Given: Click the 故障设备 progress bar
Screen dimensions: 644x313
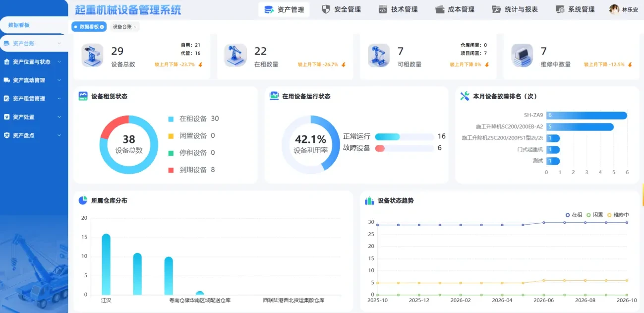Looking at the screenshot, I should pos(405,148).
